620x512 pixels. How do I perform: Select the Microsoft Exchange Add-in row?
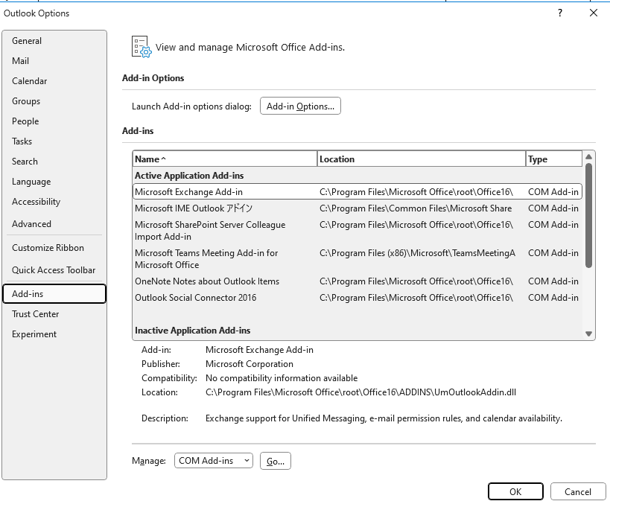(357, 192)
